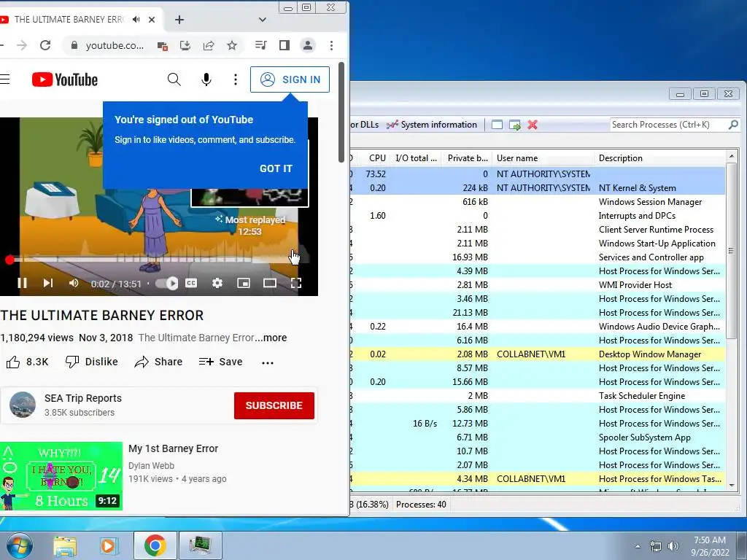Pause the YouTube video
The image size is (747, 560).
(x=22, y=284)
